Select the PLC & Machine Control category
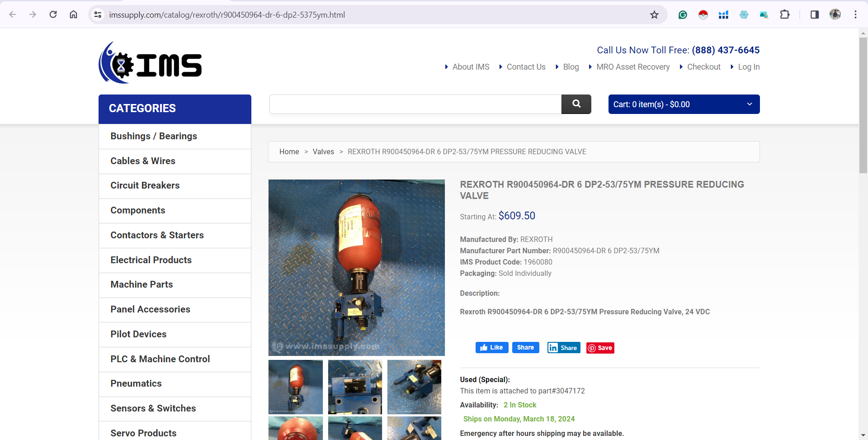Viewport: 868px width, 440px height. pyautogui.click(x=175, y=359)
